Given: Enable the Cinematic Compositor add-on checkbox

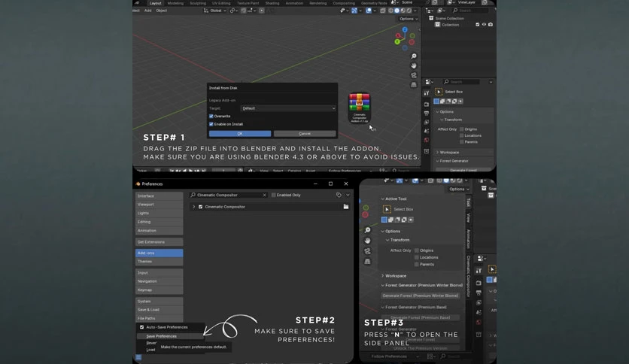Looking at the screenshot, I should tap(201, 207).
